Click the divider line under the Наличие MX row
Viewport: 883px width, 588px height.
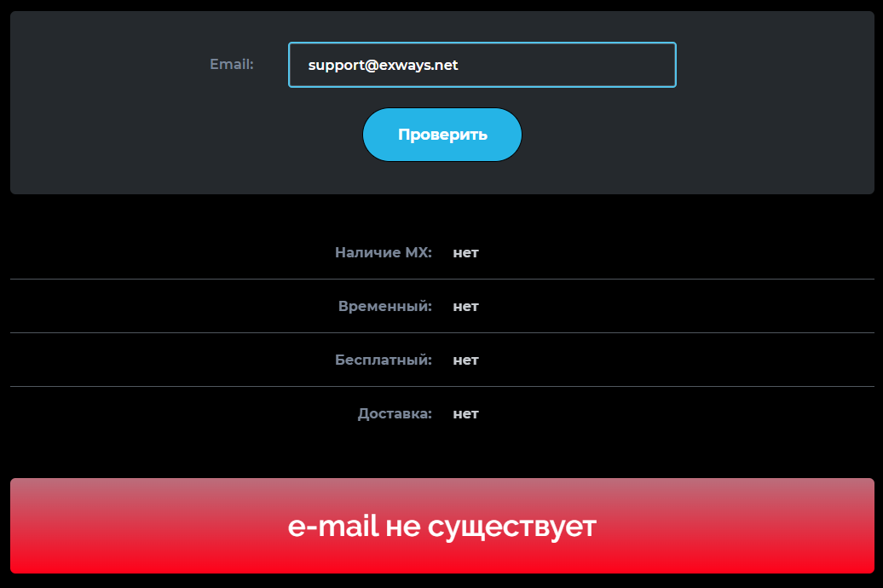coord(442,279)
